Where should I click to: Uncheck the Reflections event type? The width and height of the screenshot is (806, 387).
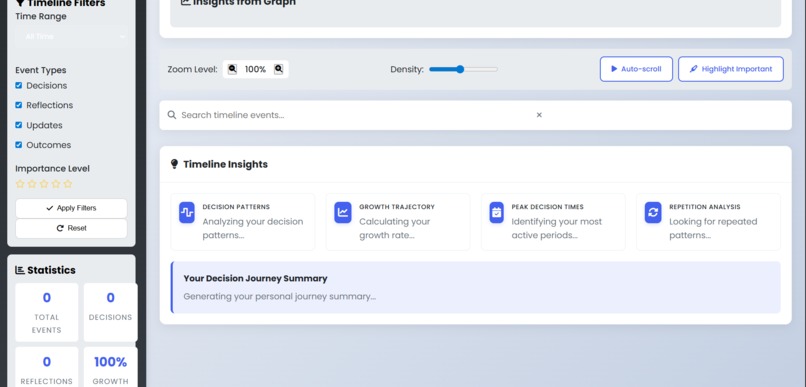click(19, 105)
